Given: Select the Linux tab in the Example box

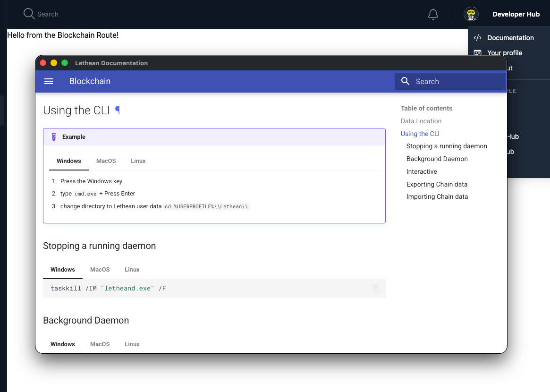Looking at the screenshot, I should tap(138, 161).
